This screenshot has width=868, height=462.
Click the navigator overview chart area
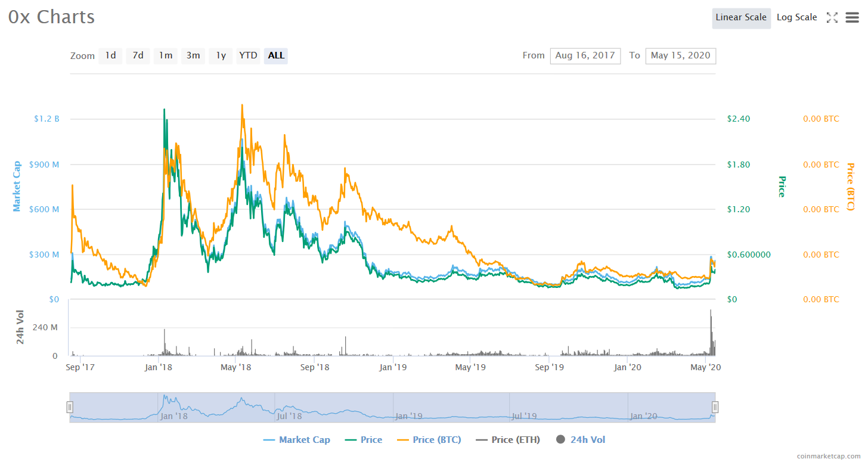392,407
